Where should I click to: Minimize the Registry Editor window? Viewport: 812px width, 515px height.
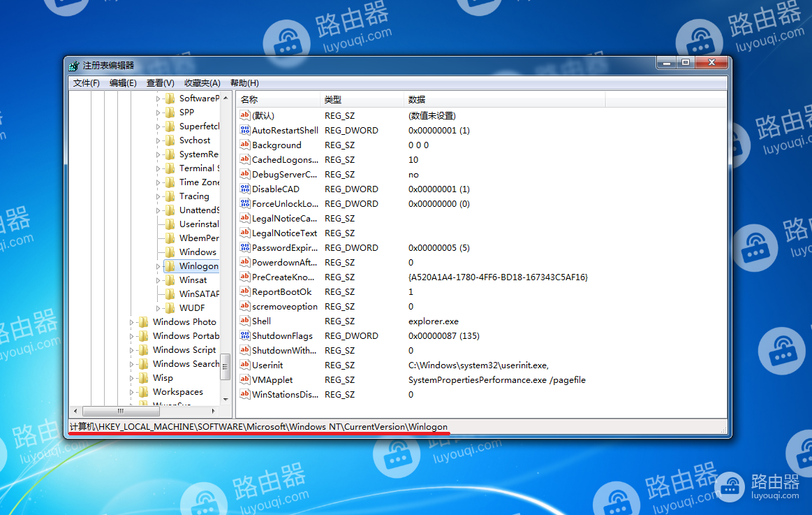coord(667,63)
